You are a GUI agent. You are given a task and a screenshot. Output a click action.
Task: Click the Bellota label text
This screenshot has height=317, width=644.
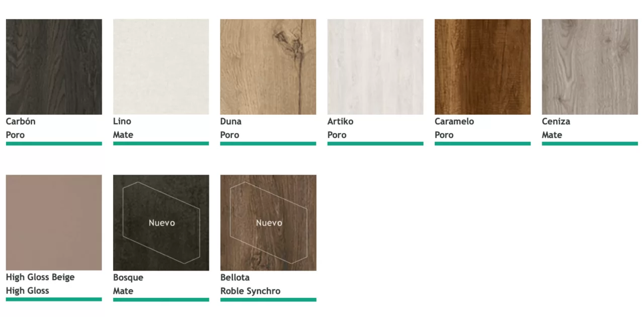(235, 277)
